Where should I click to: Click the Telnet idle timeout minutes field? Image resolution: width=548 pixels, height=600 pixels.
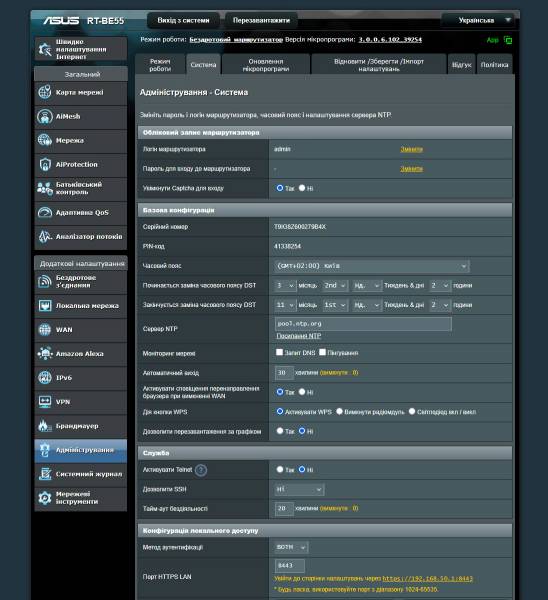click(284, 509)
